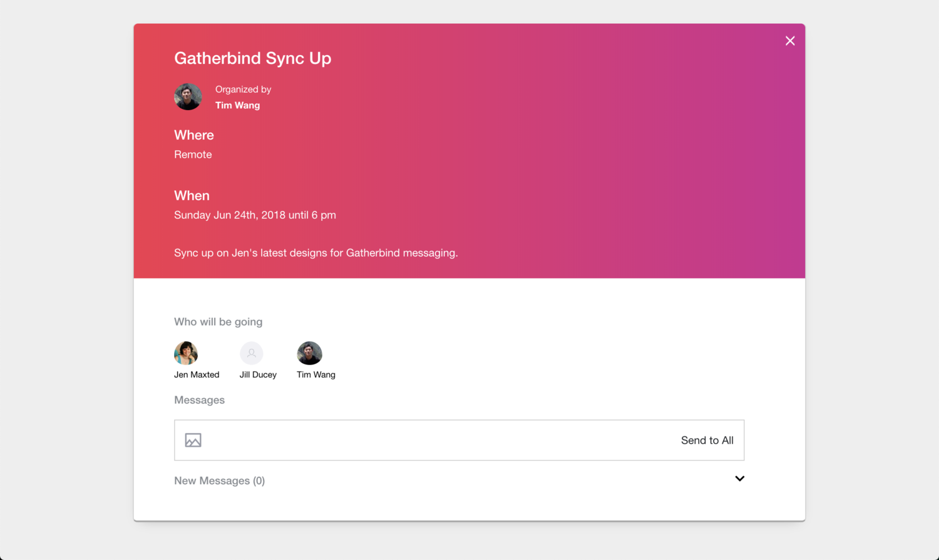
Task: Select the Jill Ducey name label
Action: [258, 375]
